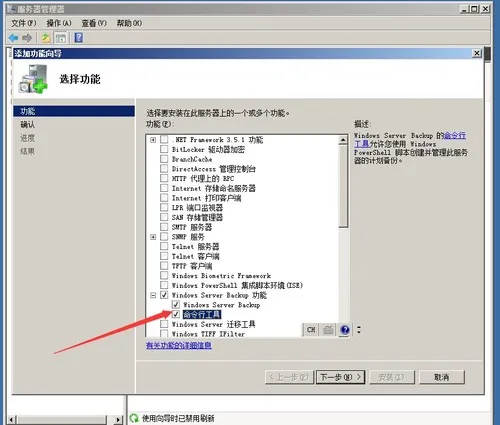Enable the SMTP 服务器 checkbox

[164, 227]
